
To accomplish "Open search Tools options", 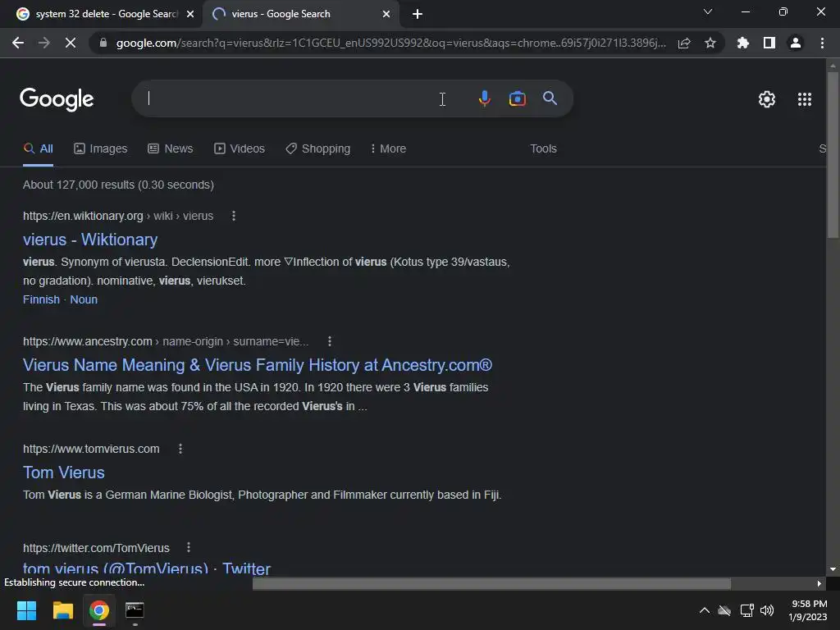I will pos(543,149).
